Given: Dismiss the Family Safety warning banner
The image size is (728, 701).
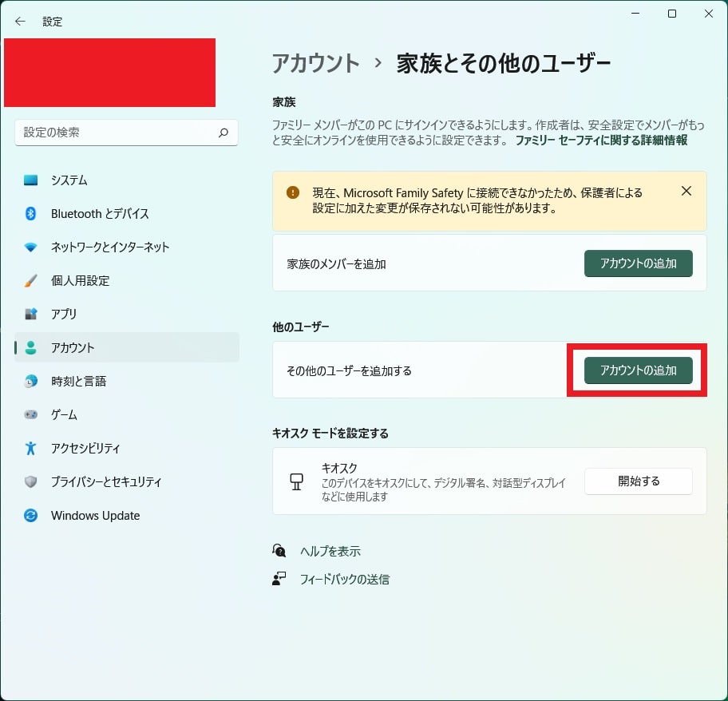Looking at the screenshot, I should (686, 191).
